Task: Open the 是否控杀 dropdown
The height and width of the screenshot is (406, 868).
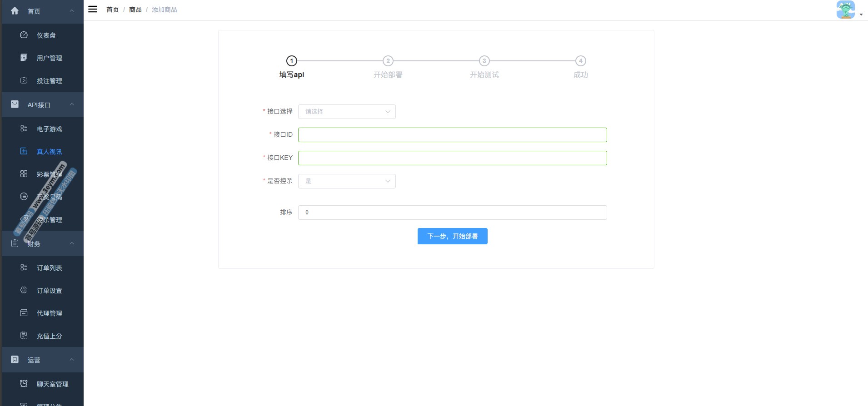Action: pos(346,181)
